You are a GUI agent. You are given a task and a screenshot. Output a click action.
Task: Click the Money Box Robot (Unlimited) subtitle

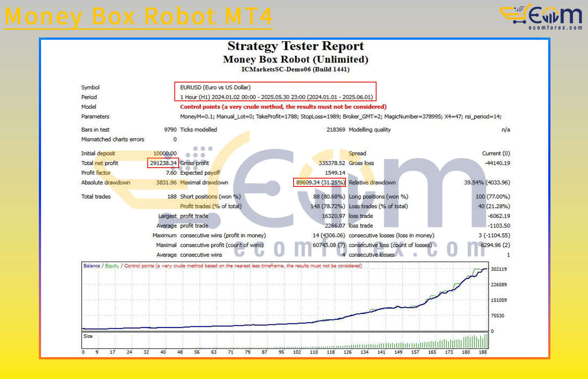pos(296,59)
